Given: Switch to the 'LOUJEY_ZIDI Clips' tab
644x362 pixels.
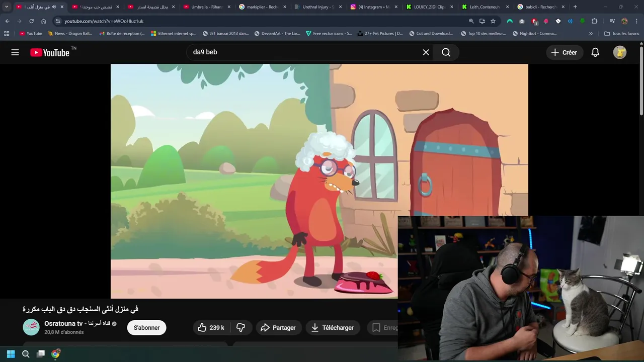Looking at the screenshot, I should [429, 7].
